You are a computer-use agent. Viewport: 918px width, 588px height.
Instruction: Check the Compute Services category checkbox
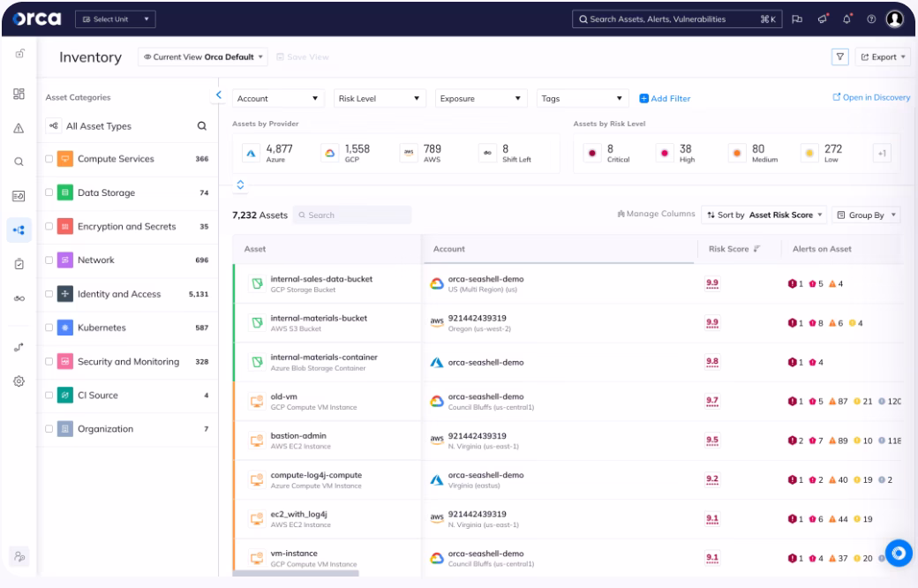coord(49,160)
